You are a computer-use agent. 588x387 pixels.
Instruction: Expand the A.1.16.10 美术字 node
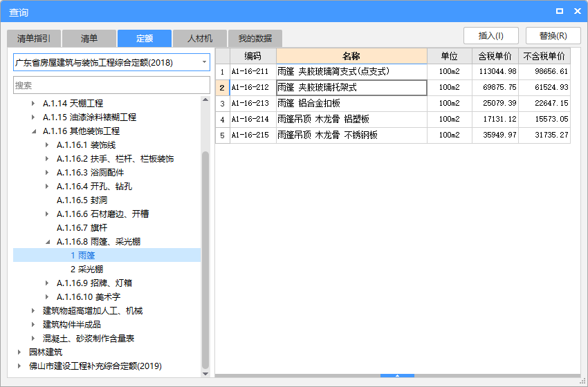[x=47, y=297]
